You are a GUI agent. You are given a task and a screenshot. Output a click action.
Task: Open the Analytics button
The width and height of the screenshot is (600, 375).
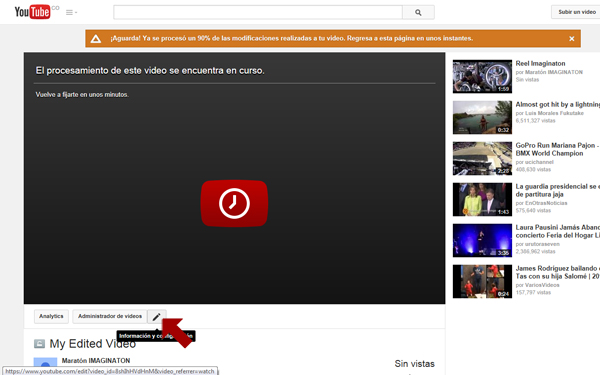pyautogui.click(x=51, y=316)
